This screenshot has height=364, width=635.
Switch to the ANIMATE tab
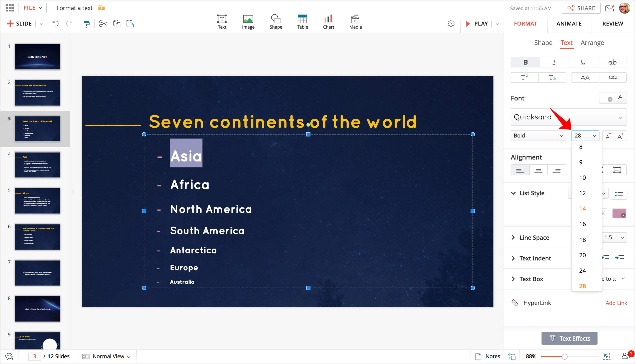click(569, 24)
